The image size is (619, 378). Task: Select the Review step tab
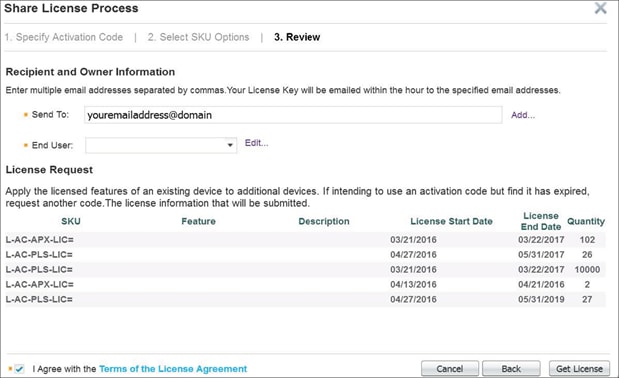click(297, 37)
